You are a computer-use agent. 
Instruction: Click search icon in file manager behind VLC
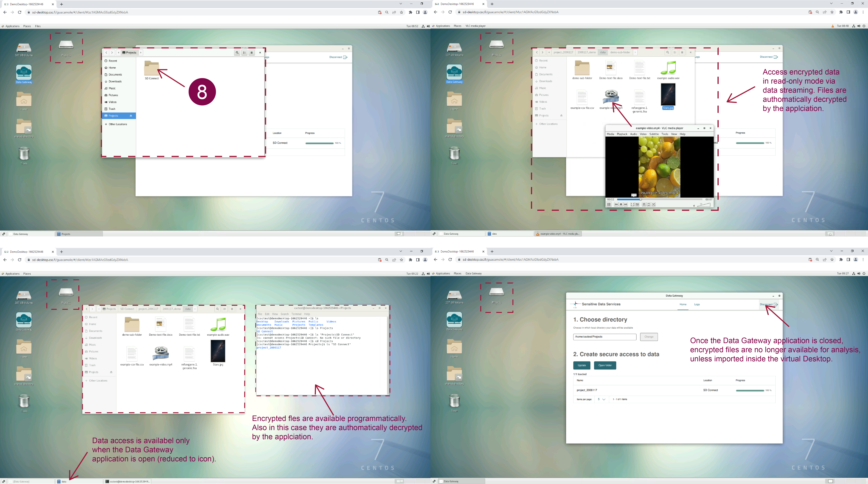coord(668,52)
